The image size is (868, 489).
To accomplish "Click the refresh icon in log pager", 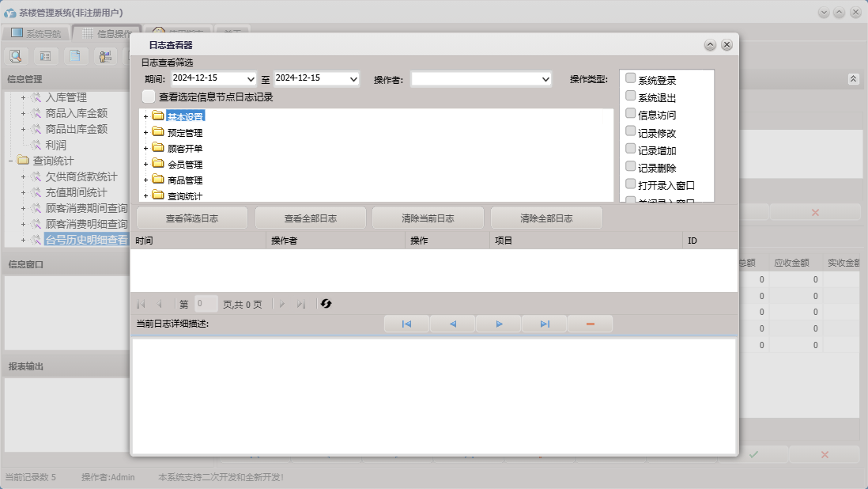I will point(326,304).
